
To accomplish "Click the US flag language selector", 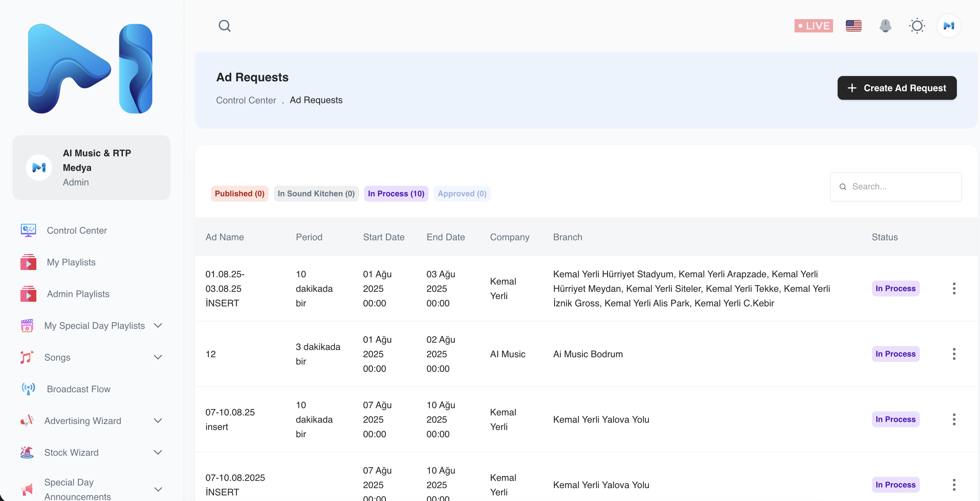I will (x=853, y=26).
